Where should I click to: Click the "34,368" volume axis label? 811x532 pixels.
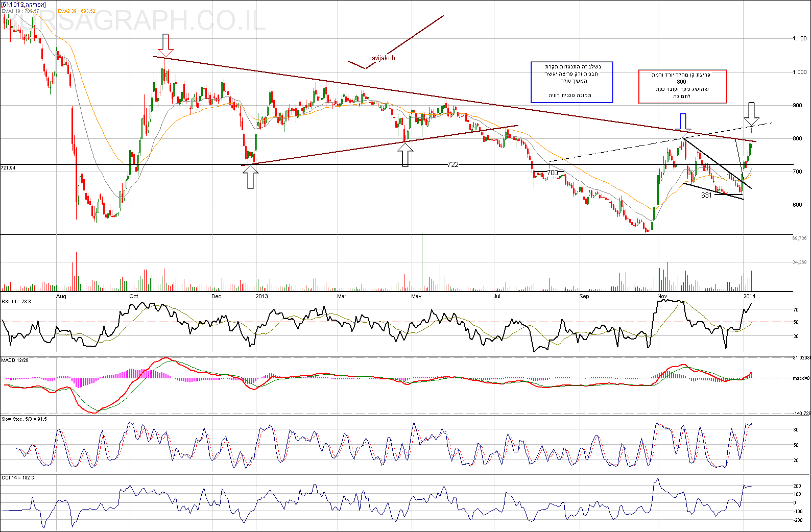click(x=800, y=262)
